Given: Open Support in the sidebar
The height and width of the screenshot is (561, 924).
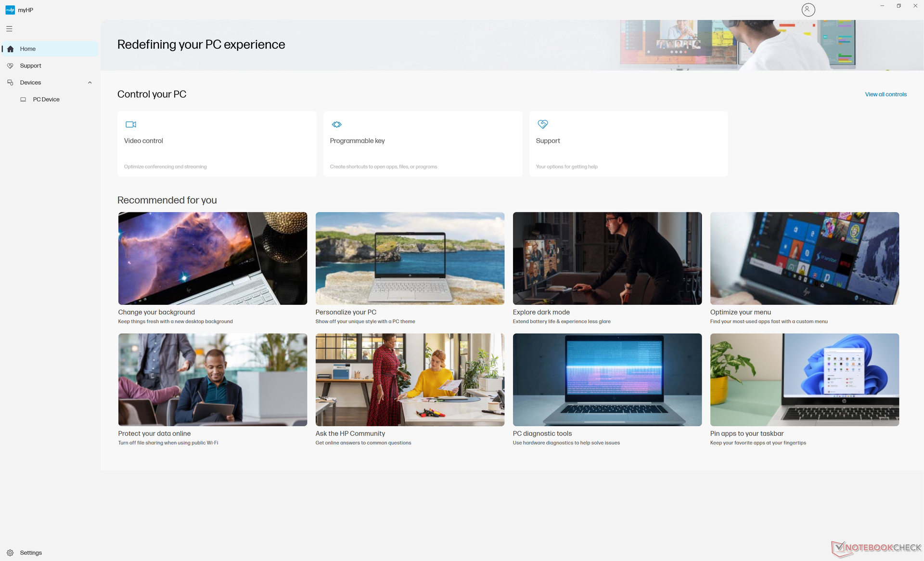Looking at the screenshot, I should (30, 65).
